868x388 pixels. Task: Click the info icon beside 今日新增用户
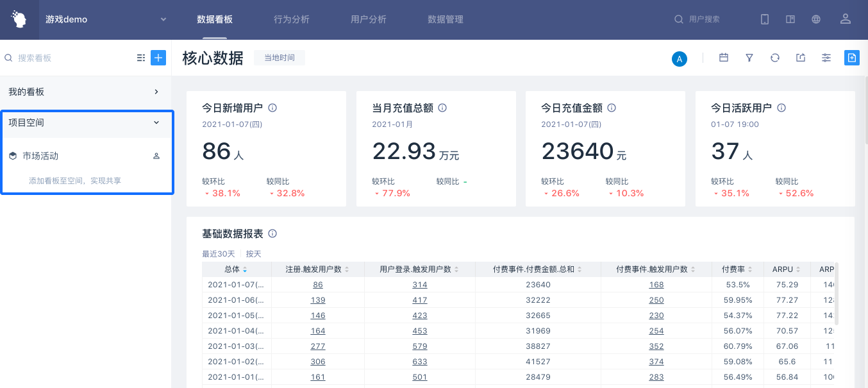click(x=272, y=108)
